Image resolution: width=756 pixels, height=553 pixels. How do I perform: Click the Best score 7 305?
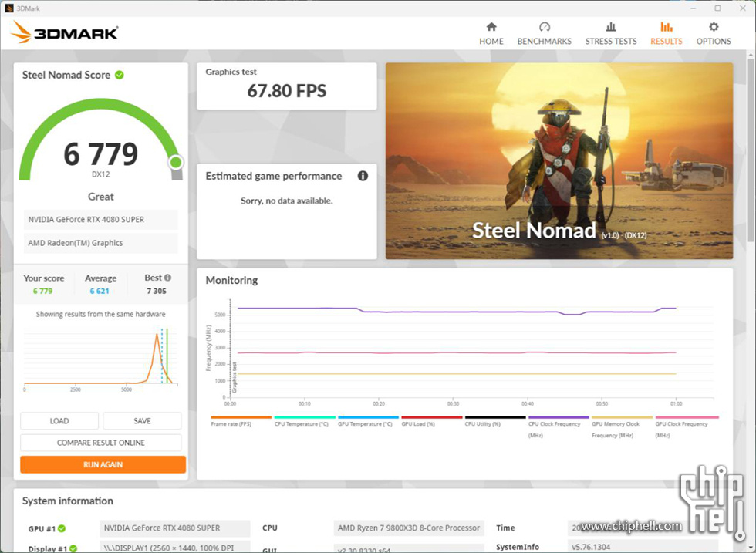156,292
